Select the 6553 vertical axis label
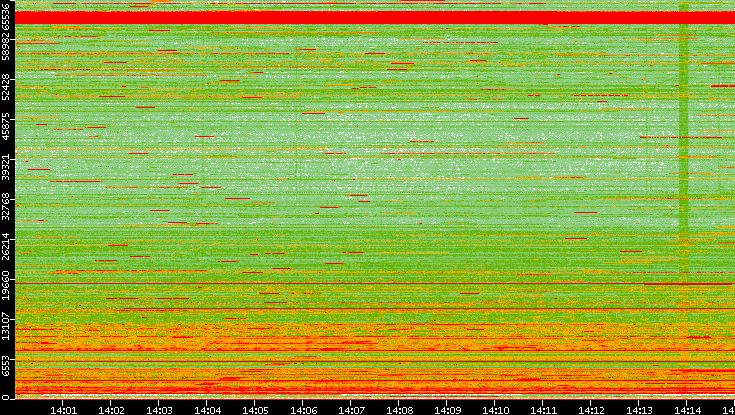The width and height of the screenshot is (735, 415). (x=5, y=365)
